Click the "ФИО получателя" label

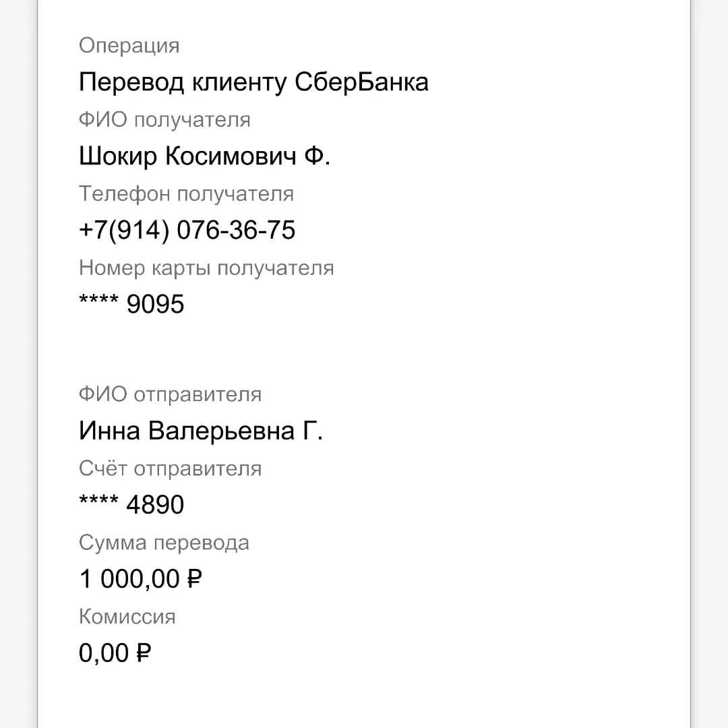pyautogui.click(x=165, y=121)
